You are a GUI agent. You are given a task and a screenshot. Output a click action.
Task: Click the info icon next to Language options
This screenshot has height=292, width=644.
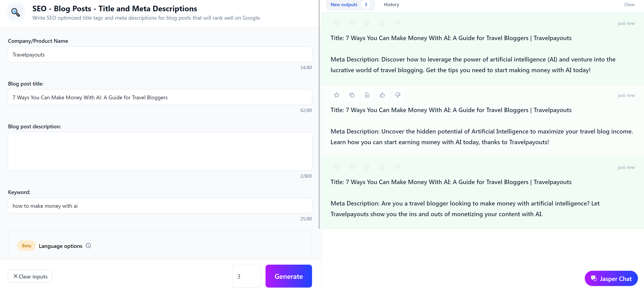89,246
